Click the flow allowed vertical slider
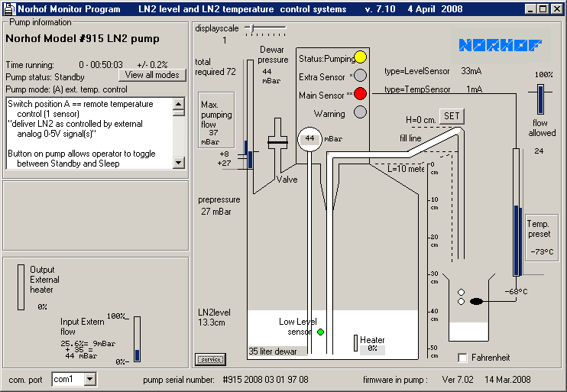Image resolution: width=567 pixels, height=392 pixels. click(x=540, y=99)
